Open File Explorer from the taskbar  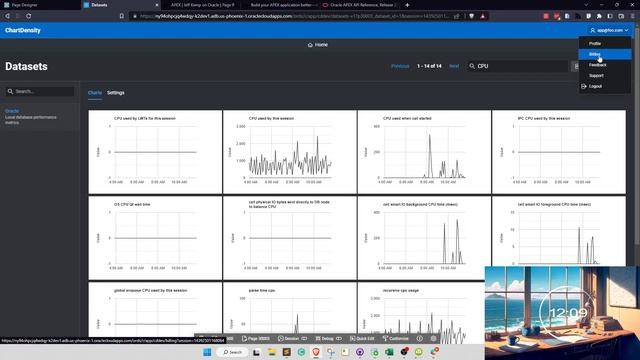pyautogui.click(x=272, y=352)
